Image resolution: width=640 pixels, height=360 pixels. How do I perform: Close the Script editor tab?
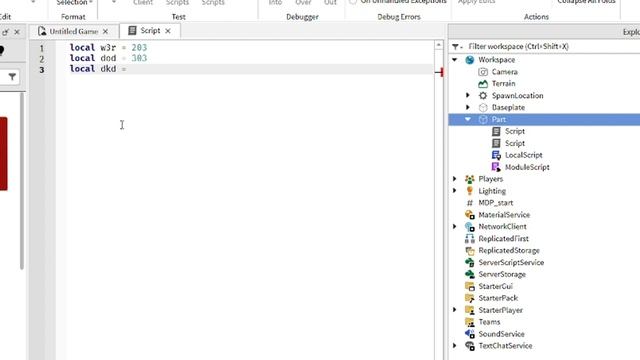coord(168,31)
